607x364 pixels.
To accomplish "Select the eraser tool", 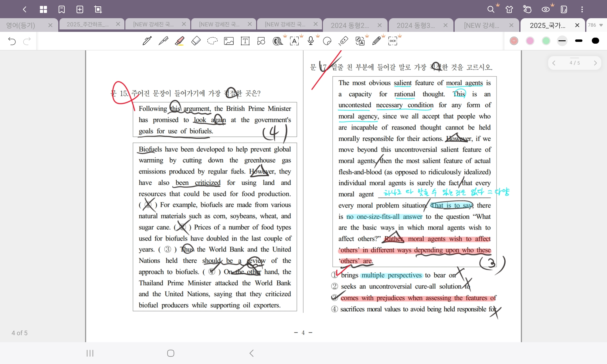I will click(x=196, y=41).
